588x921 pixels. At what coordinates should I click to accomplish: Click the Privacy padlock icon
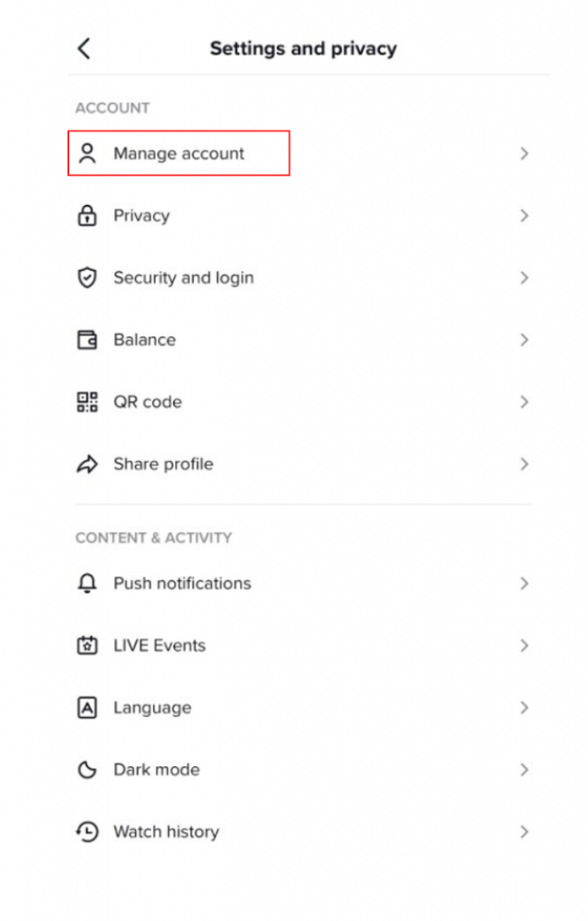click(x=87, y=216)
